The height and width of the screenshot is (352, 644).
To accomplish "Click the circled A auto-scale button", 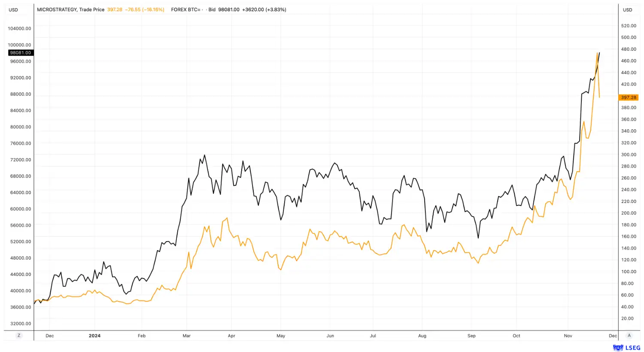I will [x=629, y=336].
